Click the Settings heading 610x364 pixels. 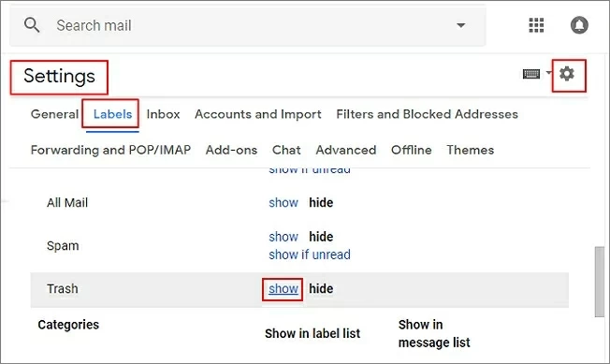pyautogui.click(x=59, y=76)
